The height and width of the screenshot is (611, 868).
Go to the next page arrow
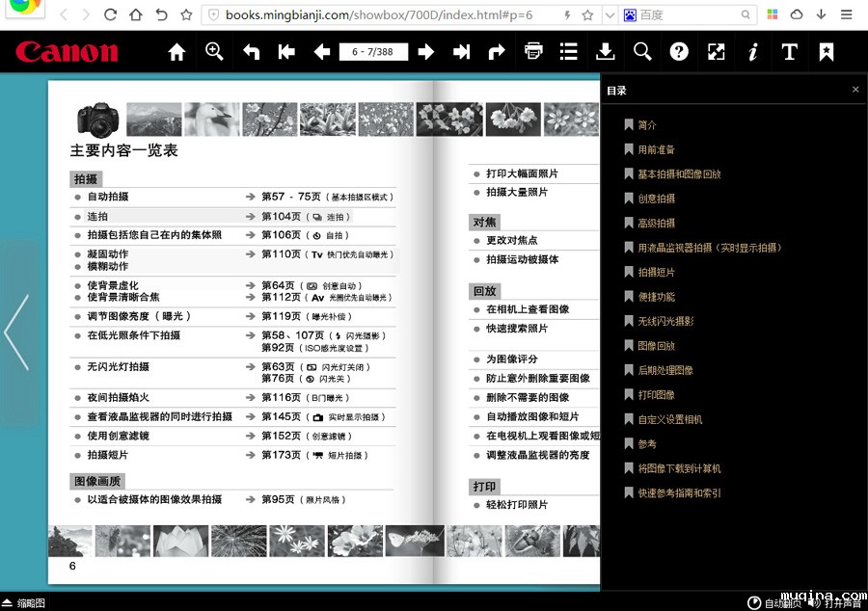tap(425, 52)
